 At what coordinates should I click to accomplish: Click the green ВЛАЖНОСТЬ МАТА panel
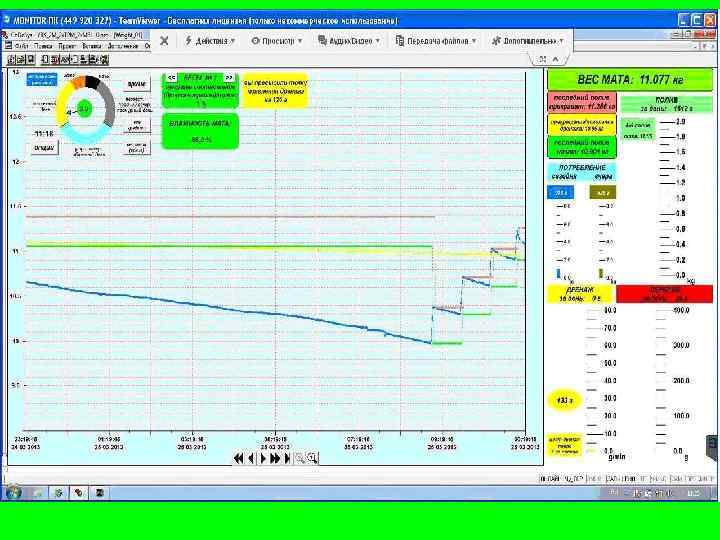(201, 131)
